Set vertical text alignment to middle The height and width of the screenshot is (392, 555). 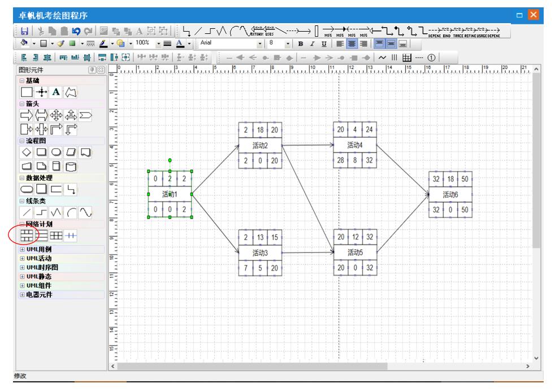(391, 43)
